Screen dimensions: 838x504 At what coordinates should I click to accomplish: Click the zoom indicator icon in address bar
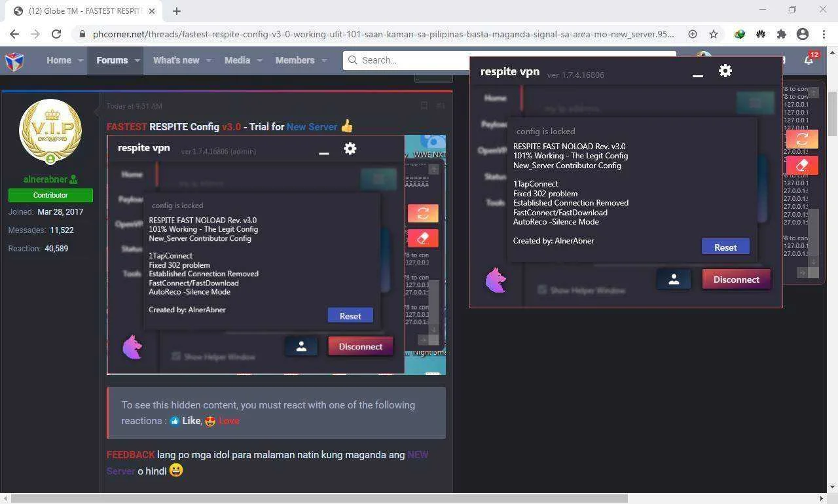pyautogui.click(x=692, y=34)
